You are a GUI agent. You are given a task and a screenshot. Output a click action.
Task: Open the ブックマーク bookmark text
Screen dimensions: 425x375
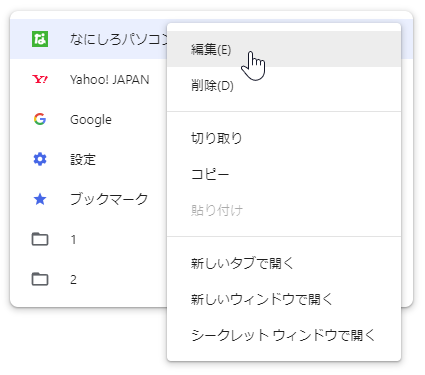point(109,199)
